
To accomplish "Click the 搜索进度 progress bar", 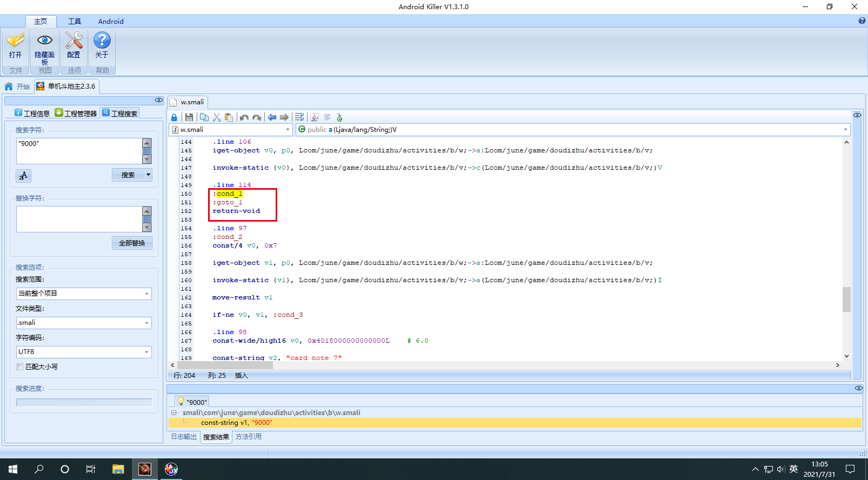I will tap(84, 402).
